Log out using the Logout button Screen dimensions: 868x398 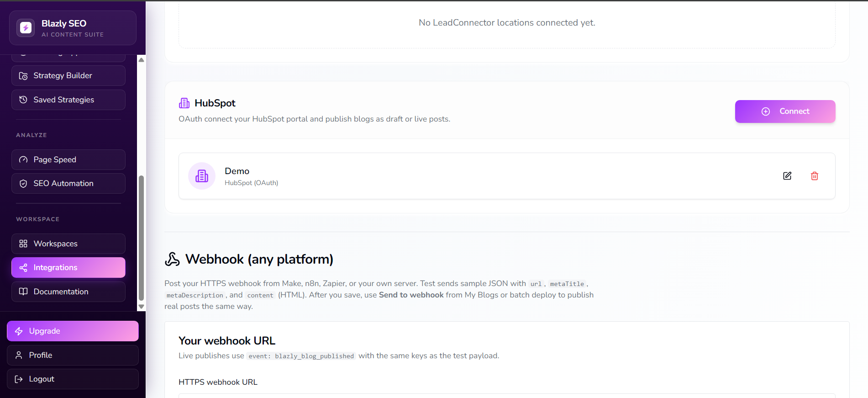tap(73, 379)
